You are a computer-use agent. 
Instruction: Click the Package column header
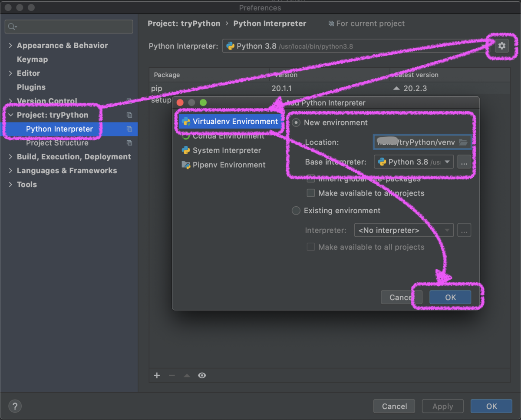pos(209,75)
